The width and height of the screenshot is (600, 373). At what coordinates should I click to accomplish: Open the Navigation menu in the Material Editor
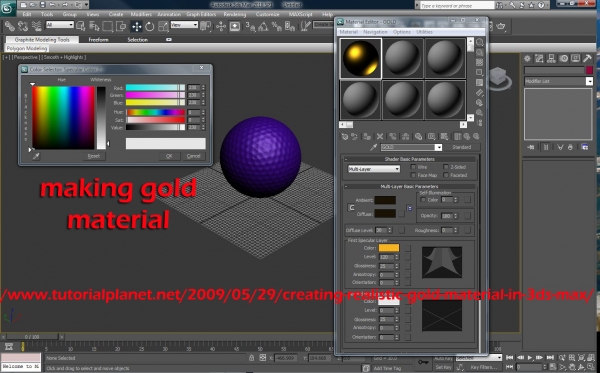click(375, 32)
